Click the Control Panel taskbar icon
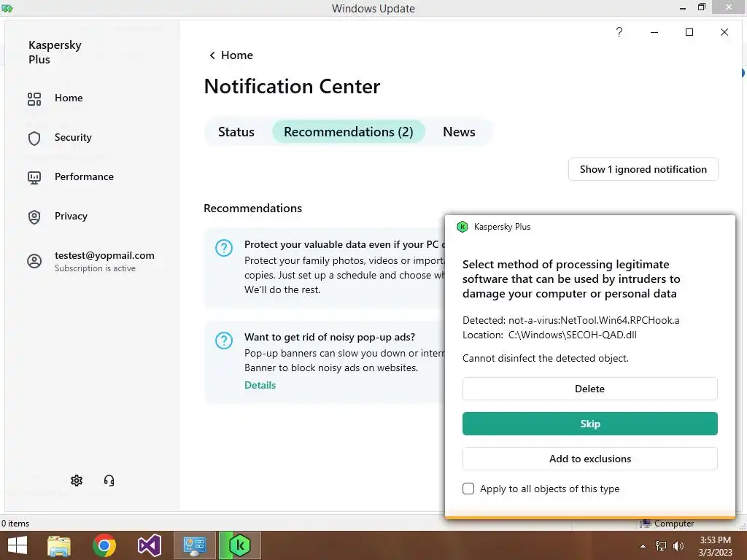This screenshot has height=560, width=747. tap(195, 545)
